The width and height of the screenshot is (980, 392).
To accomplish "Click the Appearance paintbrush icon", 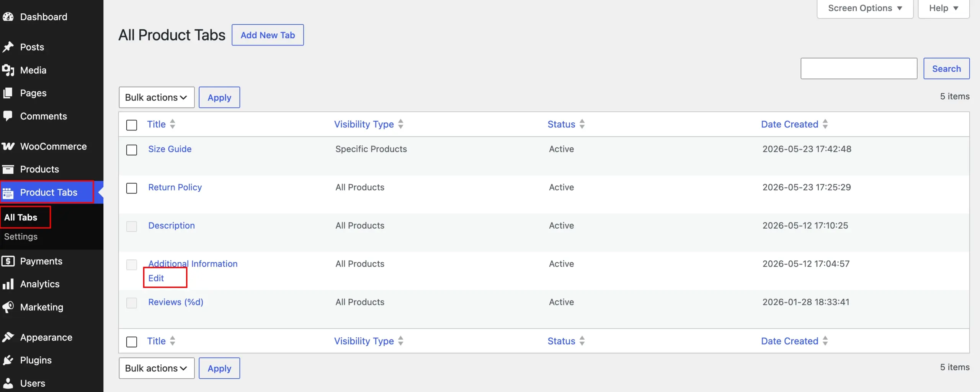I will click(8, 337).
